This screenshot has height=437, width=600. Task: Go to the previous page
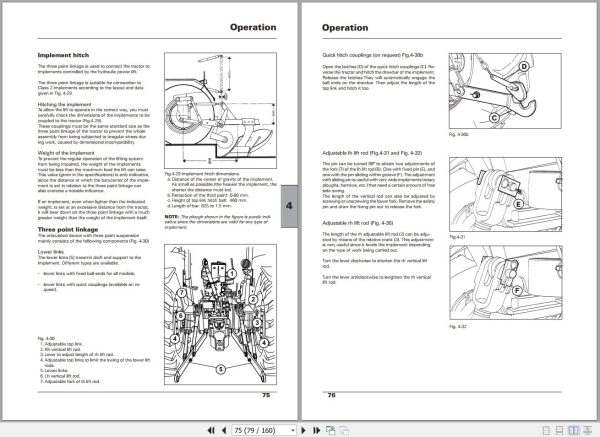click(x=224, y=430)
